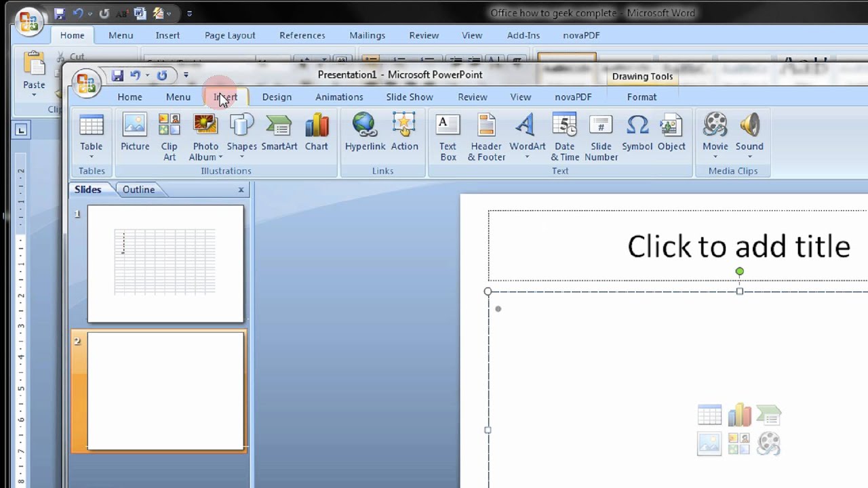
Task: Undo last action in PowerPoint
Action: pyautogui.click(x=135, y=75)
